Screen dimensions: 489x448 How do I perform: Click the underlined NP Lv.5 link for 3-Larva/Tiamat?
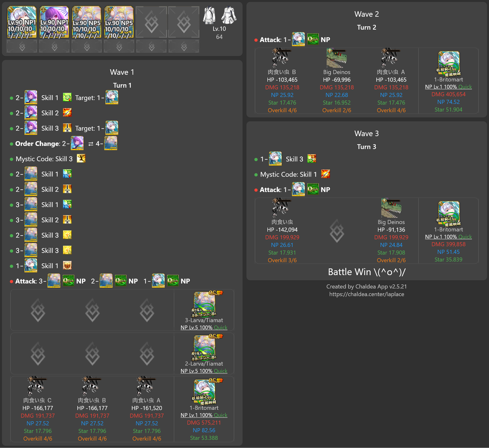pos(204,327)
